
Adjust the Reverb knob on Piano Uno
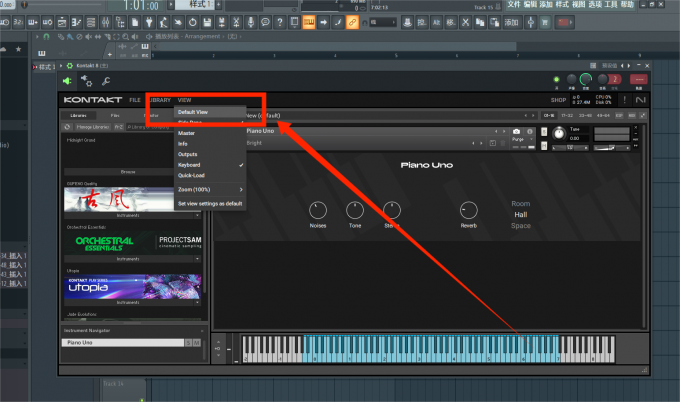(469, 210)
